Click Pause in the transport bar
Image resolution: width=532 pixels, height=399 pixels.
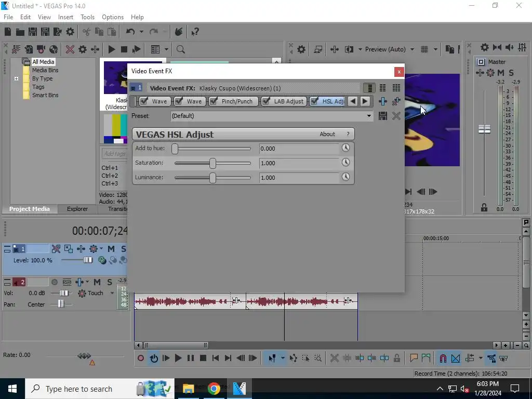(x=190, y=358)
